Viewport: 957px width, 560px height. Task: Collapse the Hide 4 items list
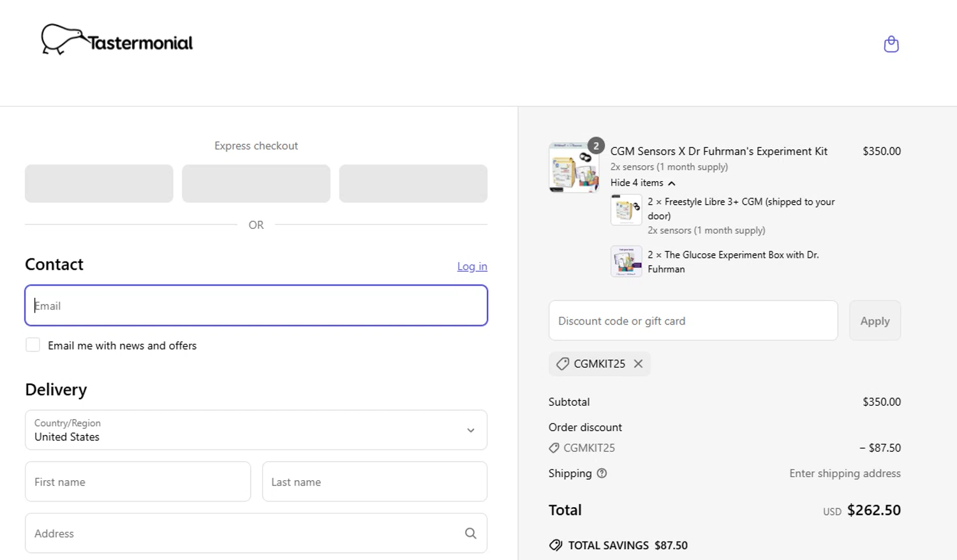[642, 182]
